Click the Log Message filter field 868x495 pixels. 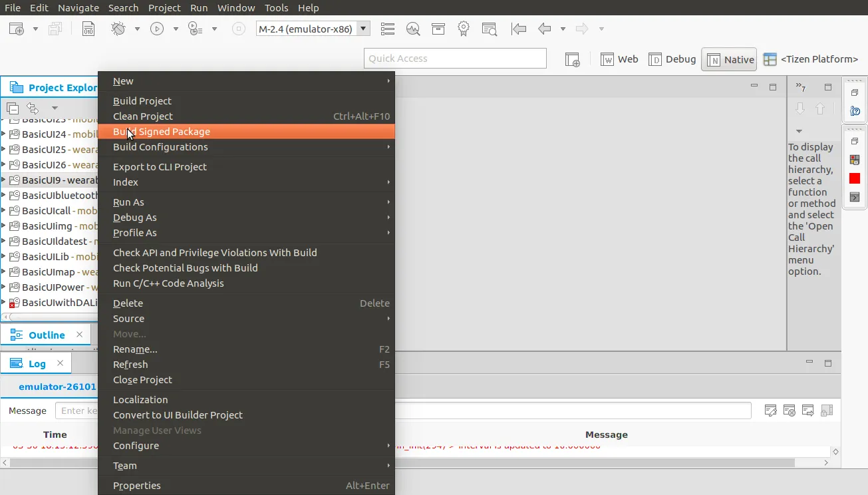coord(403,411)
